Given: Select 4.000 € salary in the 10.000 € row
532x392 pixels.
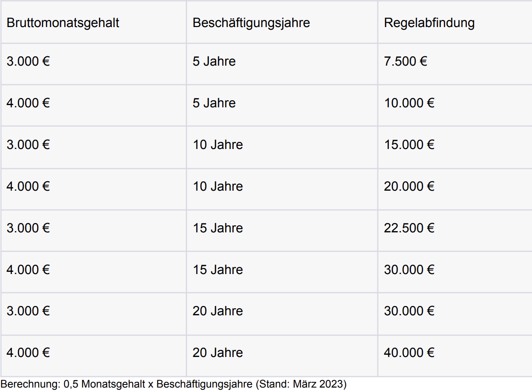Looking at the screenshot, I should click(x=28, y=103).
